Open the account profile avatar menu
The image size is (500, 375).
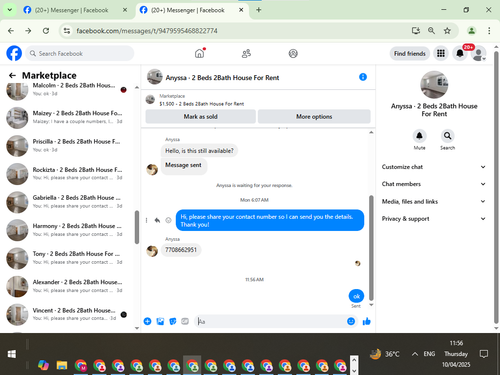[x=479, y=53]
